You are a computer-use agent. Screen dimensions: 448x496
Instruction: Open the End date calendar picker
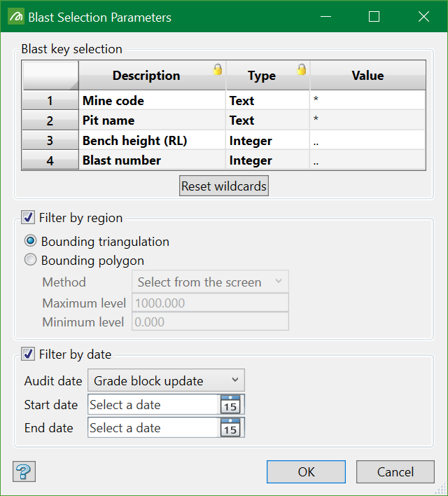point(230,427)
